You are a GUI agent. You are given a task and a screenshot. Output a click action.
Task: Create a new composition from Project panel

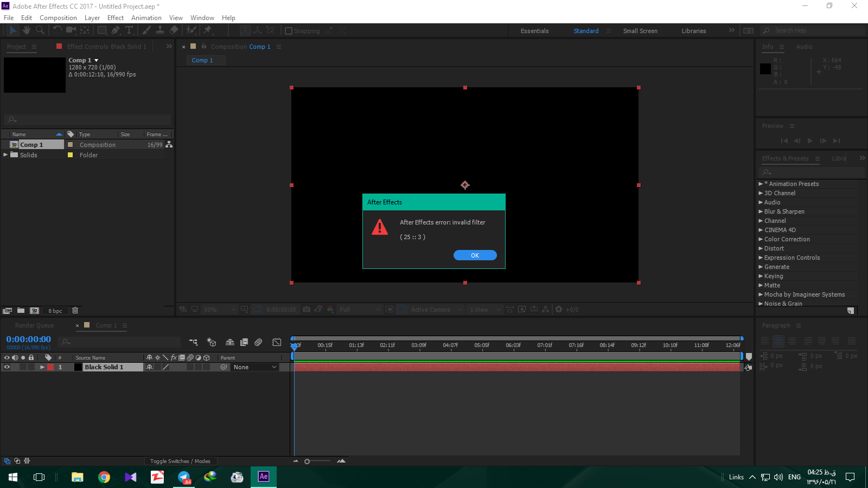[34, 311]
